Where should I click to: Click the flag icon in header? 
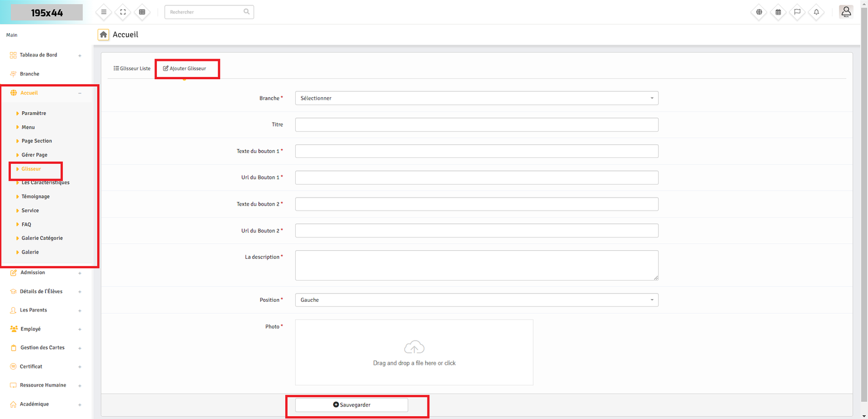(x=797, y=12)
